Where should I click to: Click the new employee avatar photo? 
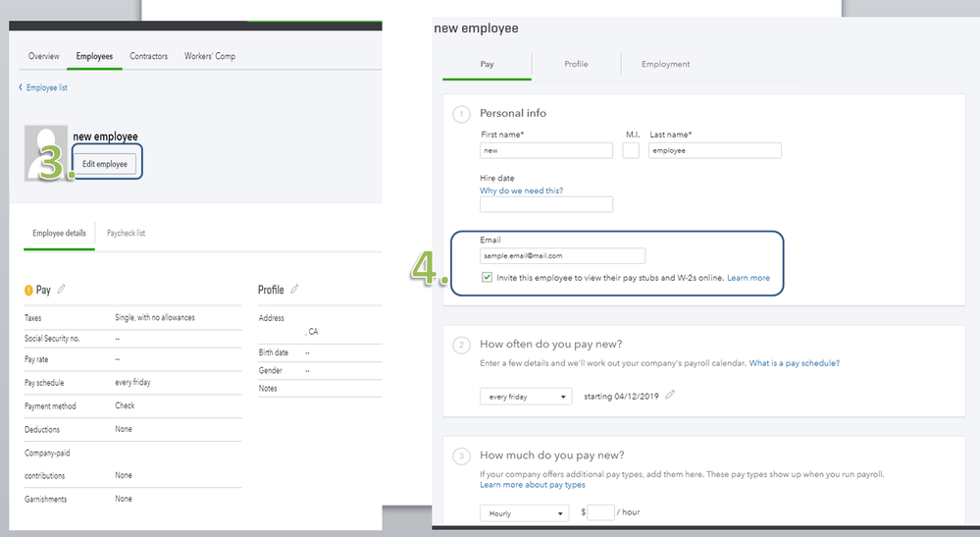pyautogui.click(x=46, y=154)
